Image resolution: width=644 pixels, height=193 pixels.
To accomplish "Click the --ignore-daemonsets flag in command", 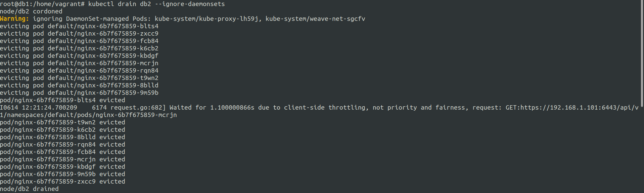I will tap(190, 4).
